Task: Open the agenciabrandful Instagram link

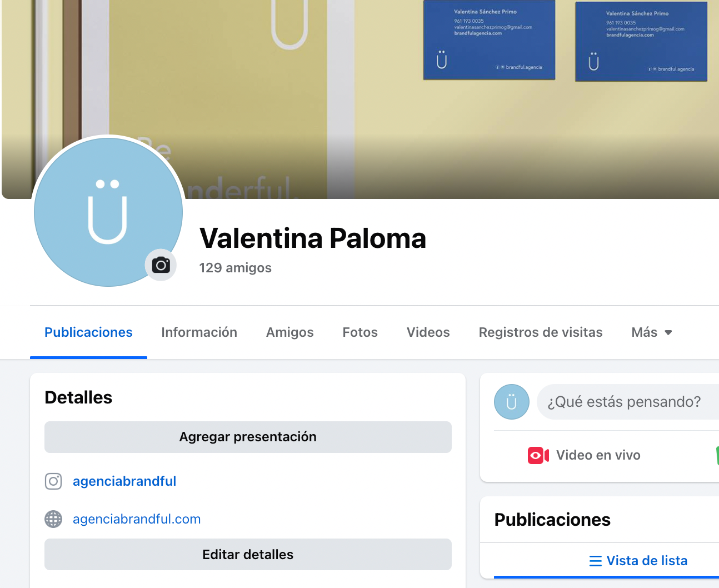Action: (x=124, y=481)
